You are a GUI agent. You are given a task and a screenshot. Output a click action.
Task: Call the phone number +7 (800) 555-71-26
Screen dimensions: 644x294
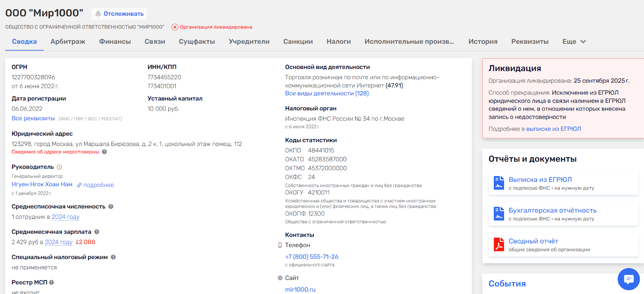[x=312, y=257]
